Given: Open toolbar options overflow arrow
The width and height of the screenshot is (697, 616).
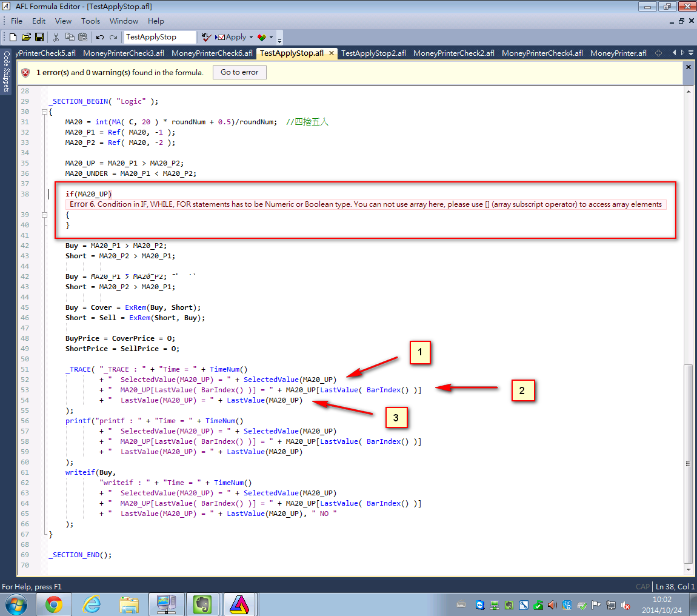Looking at the screenshot, I should tap(279, 39).
